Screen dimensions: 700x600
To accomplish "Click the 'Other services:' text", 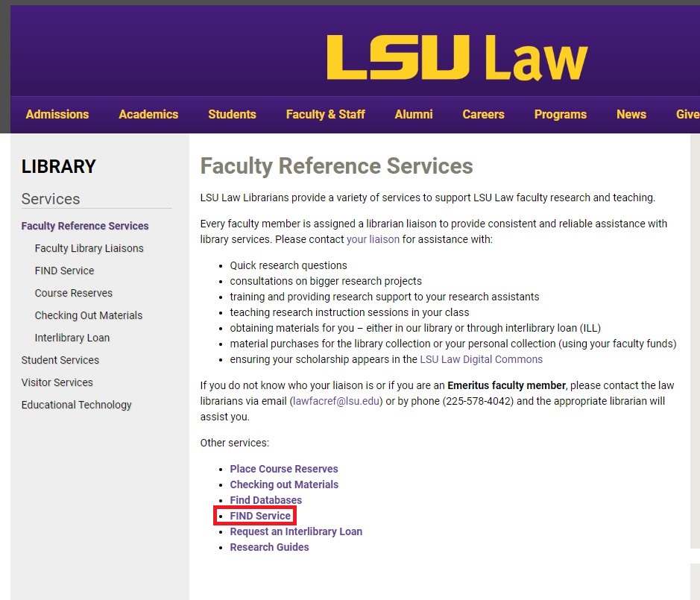I will pos(234,443).
